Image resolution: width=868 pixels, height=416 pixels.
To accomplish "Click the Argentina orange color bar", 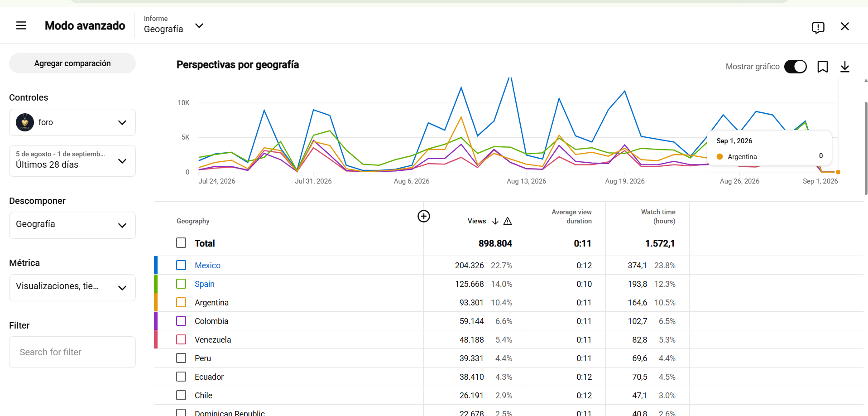I will 156,302.
